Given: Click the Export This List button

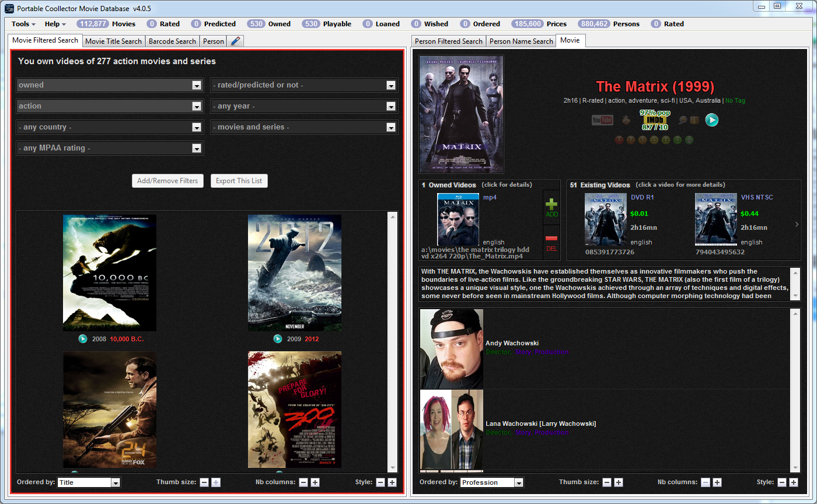Looking at the screenshot, I should click(239, 181).
